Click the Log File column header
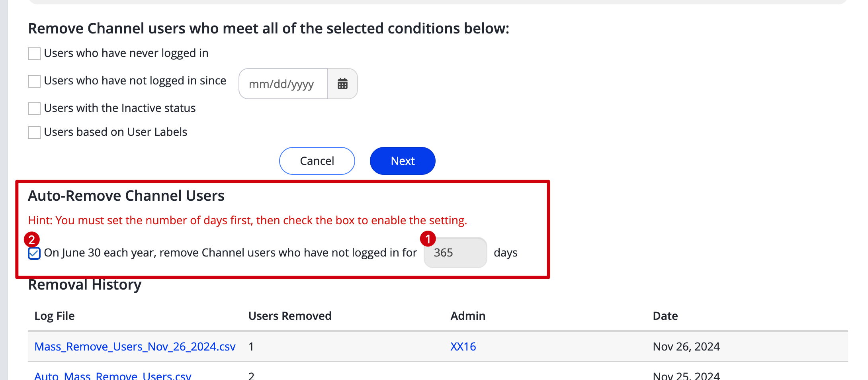 [x=55, y=316]
